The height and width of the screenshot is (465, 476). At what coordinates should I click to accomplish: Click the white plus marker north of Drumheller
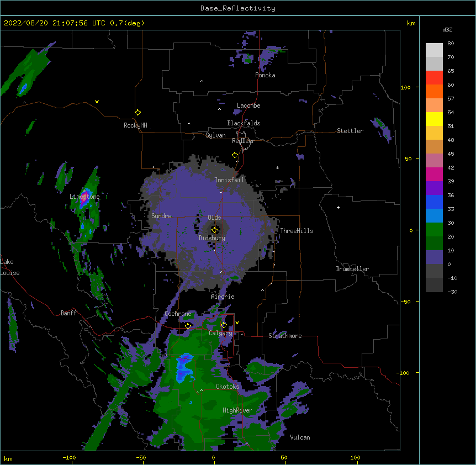(338, 207)
